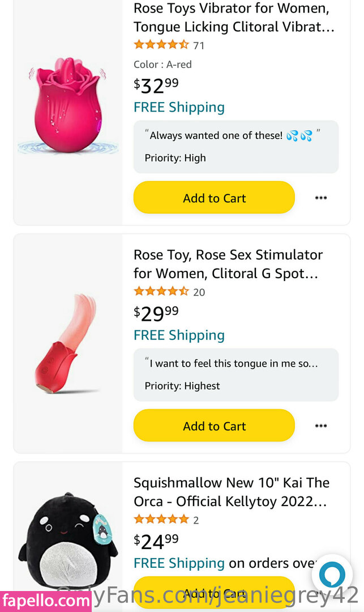364x612 pixels.
Task: View the 2 reviews for the Squishmallow
Action: pos(196,520)
